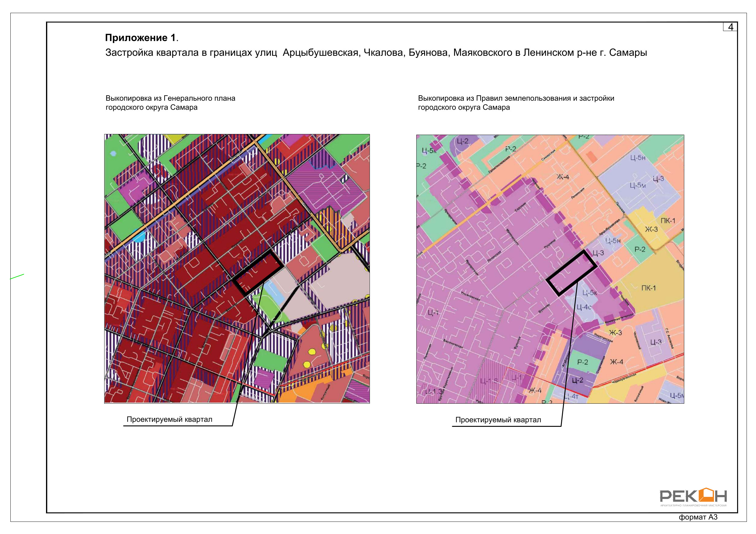
Task: Click the Ц-4с zone label
Action: click(x=584, y=307)
